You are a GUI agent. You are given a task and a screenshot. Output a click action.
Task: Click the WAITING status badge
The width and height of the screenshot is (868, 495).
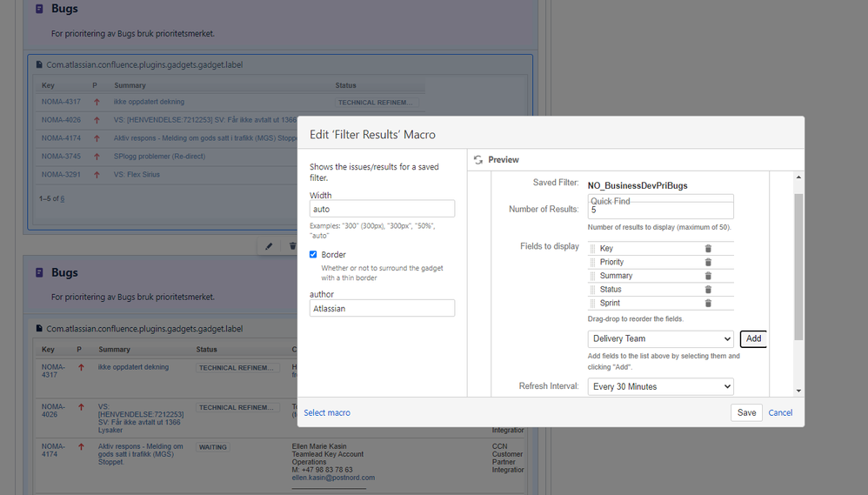[213, 447]
